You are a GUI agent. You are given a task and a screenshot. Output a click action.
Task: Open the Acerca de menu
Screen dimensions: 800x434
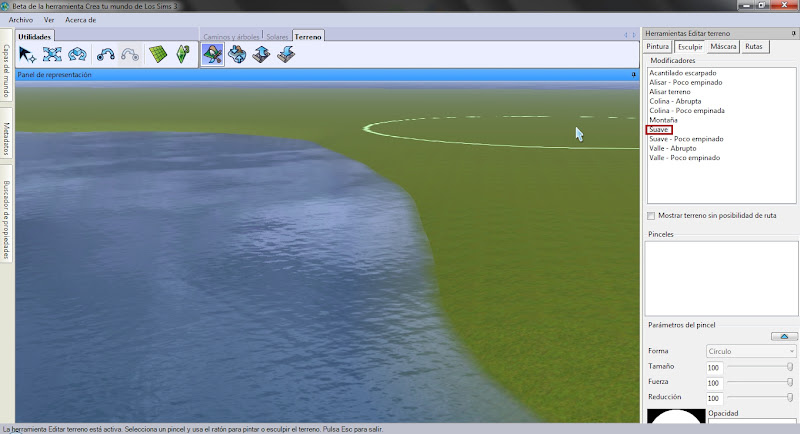pyautogui.click(x=80, y=20)
